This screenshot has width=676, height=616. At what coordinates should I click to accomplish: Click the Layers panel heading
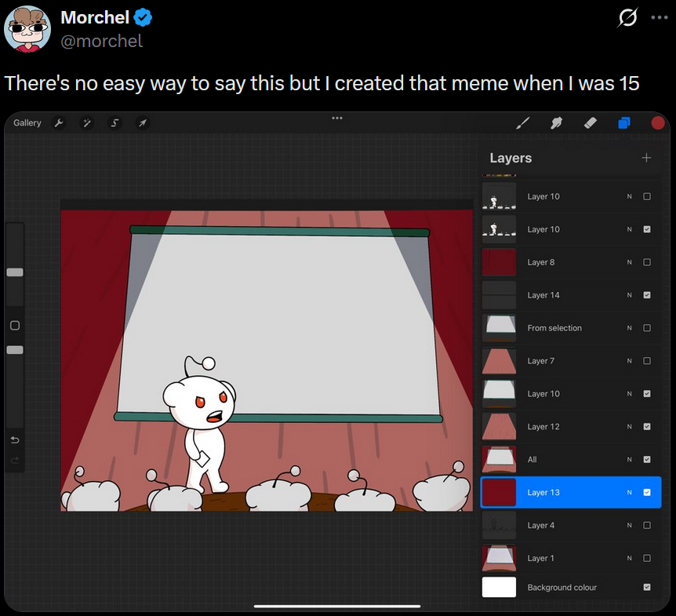511,158
